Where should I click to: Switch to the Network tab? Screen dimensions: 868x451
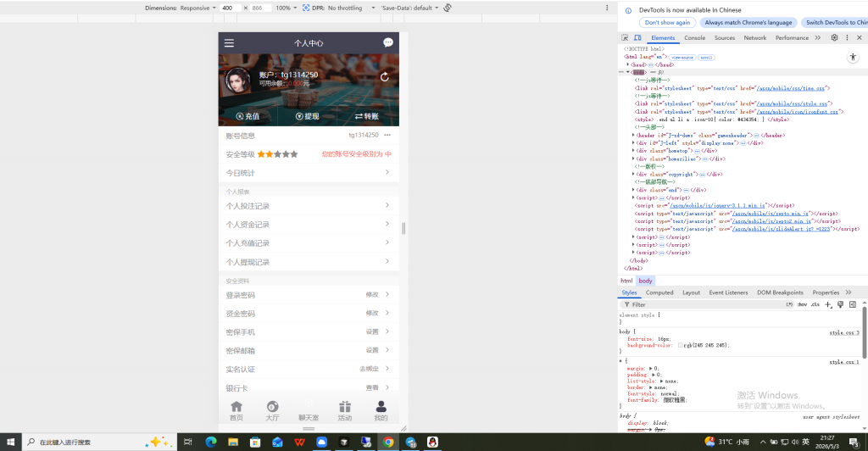coord(755,37)
